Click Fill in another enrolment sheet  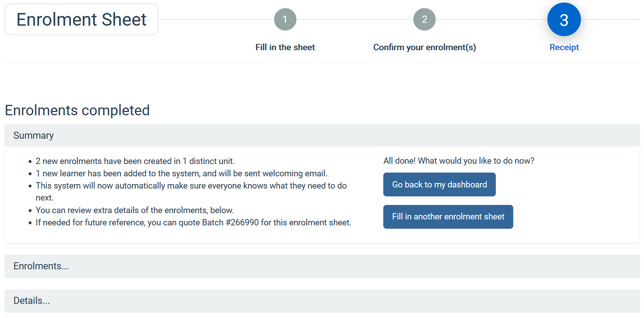click(x=448, y=217)
